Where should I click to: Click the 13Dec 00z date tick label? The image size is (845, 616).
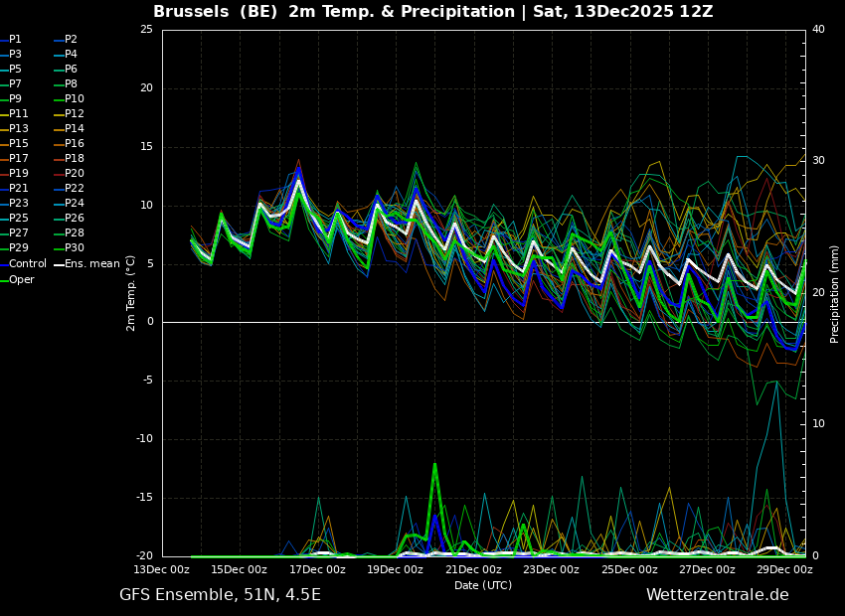coord(161,570)
